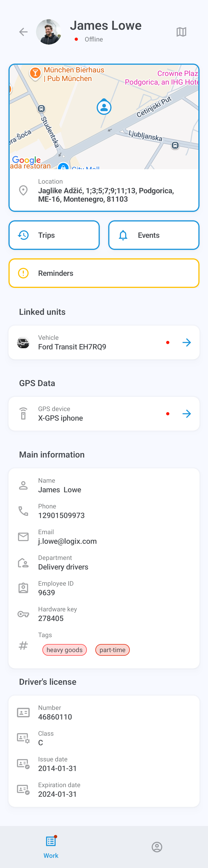Open the Reminders section
The height and width of the screenshot is (868, 208).
click(x=104, y=273)
